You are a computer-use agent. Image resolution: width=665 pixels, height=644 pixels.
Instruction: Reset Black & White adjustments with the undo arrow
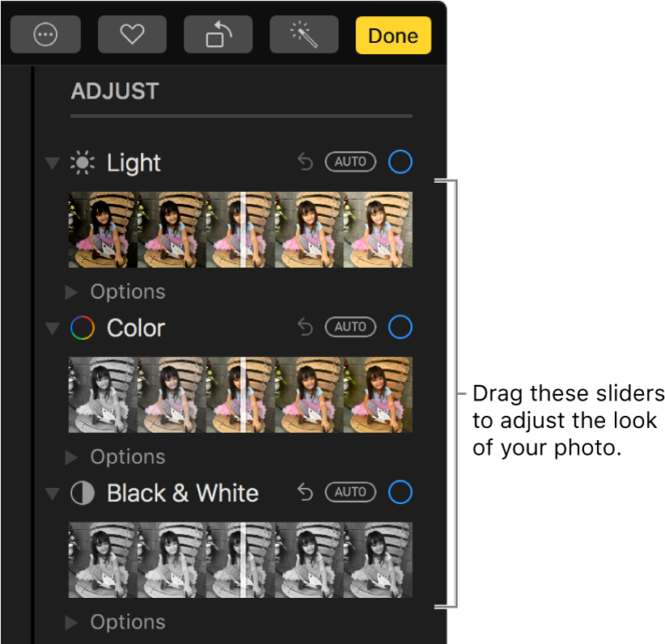pos(304,492)
